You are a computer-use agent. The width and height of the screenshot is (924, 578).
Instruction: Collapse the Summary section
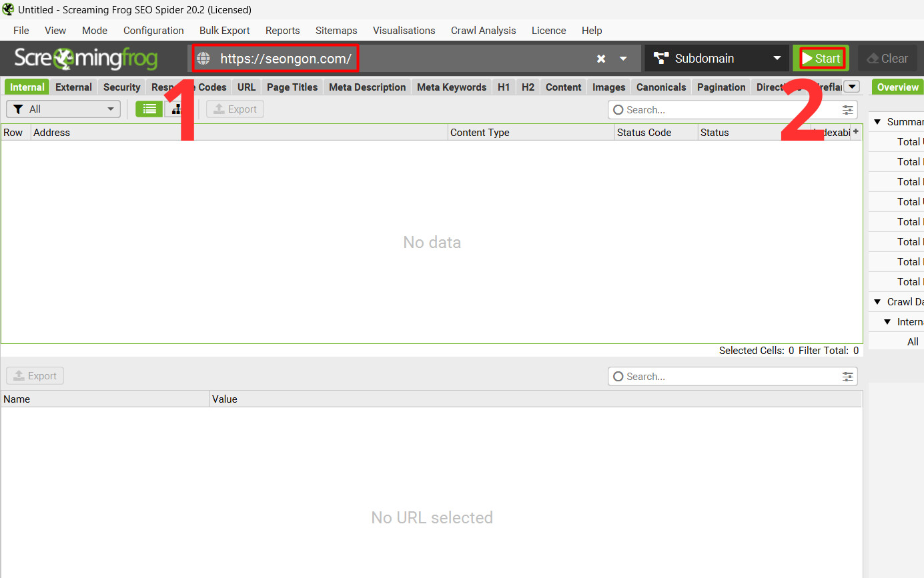pyautogui.click(x=877, y=122)
